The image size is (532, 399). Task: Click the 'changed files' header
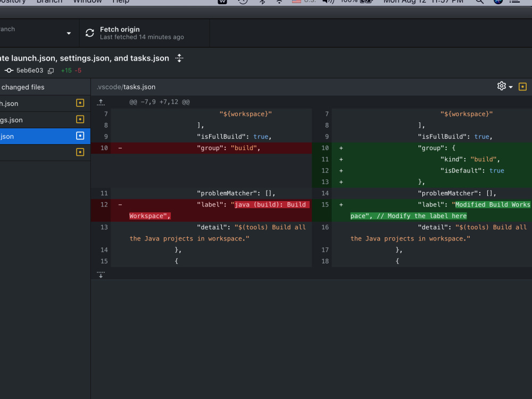coord(22,87)
